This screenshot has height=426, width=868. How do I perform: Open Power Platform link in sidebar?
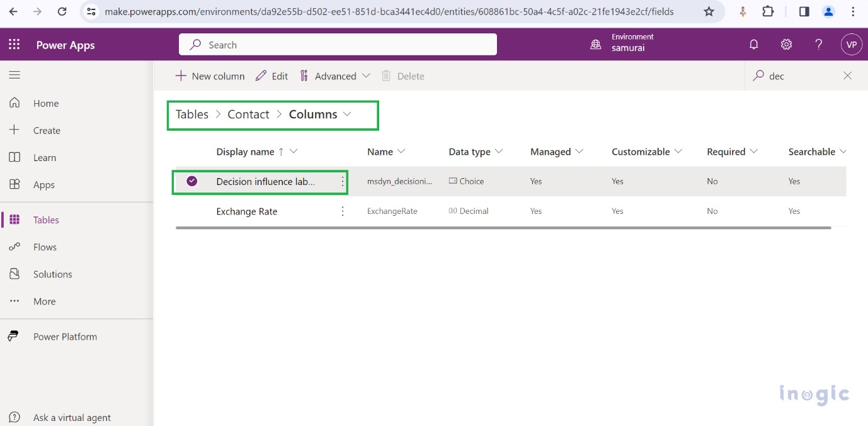65,336
